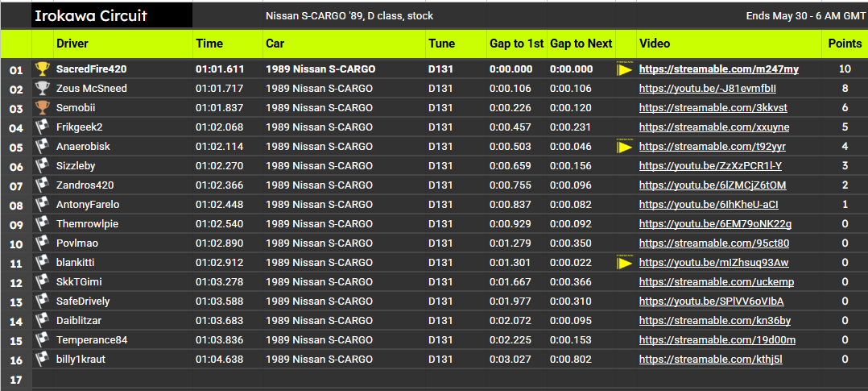Image resolution: width=868 pixels, height=391 pixels.
Task: Click the silver trophy next to Zeus McSneed
Action: (42, 89)
